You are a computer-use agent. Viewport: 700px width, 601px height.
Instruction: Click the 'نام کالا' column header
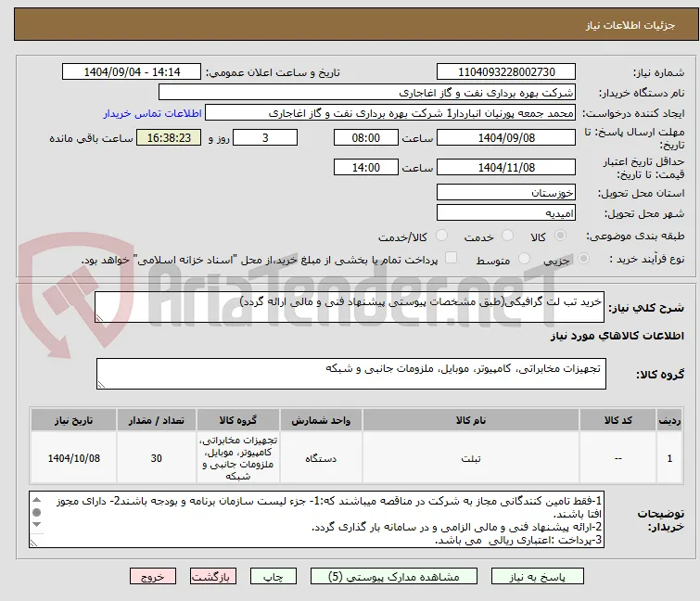471,420
